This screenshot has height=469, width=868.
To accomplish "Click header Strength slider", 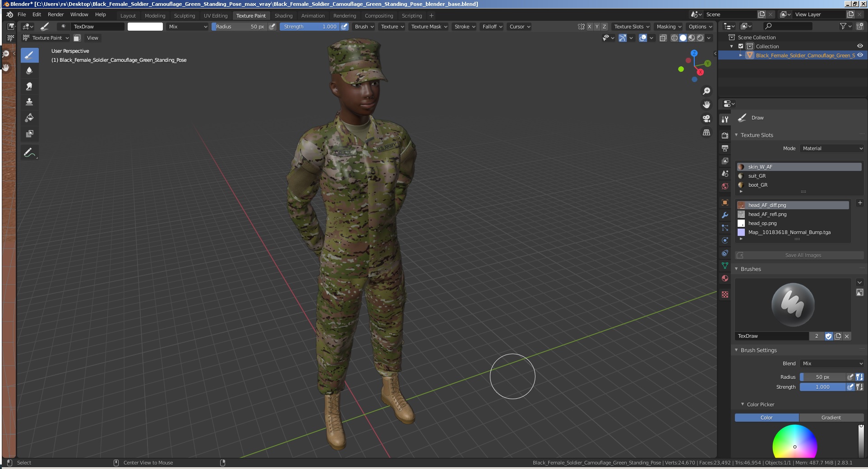I will [x=310, y=27].
